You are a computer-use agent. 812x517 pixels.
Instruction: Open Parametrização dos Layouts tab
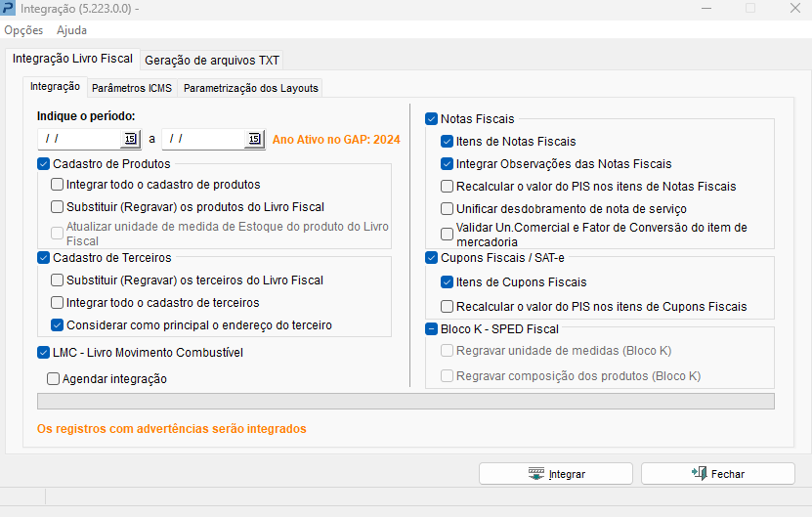[x=251, y=88]
